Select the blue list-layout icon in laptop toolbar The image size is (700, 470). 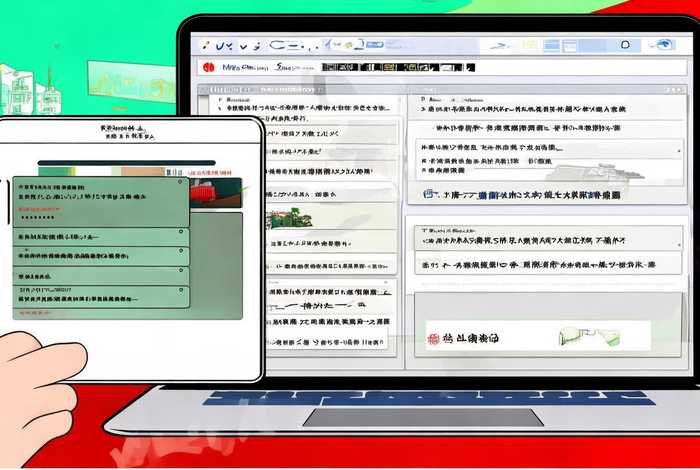[x=552, y=45]
